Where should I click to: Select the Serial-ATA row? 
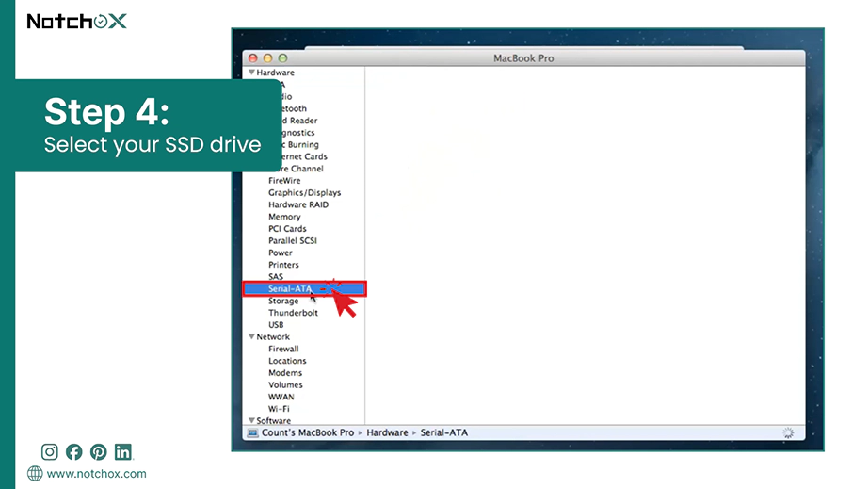(304, 288)
